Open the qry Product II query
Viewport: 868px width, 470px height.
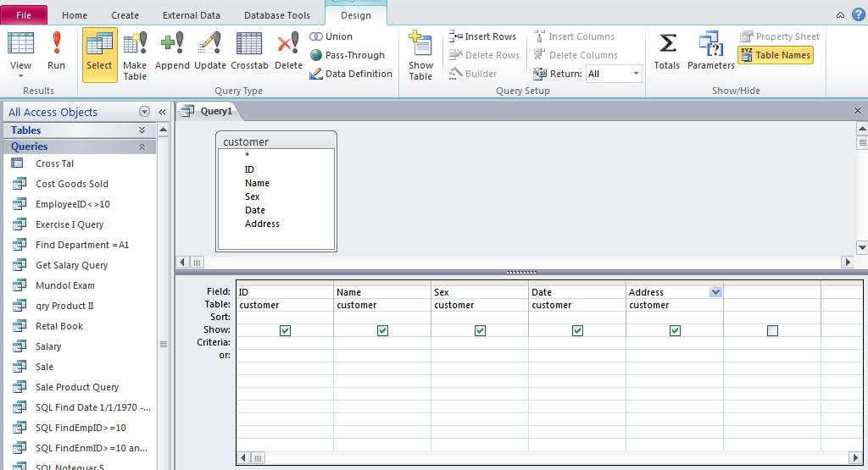tap(64, 306)
